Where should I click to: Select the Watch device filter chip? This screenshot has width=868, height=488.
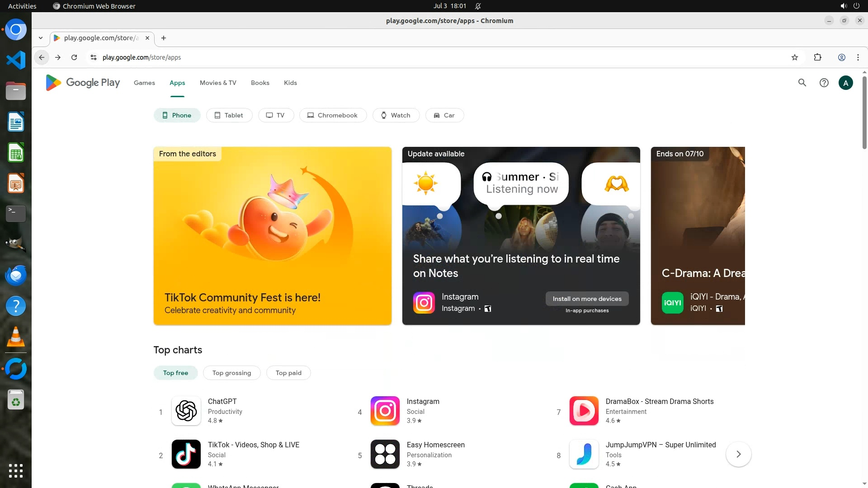pos(396,115)
